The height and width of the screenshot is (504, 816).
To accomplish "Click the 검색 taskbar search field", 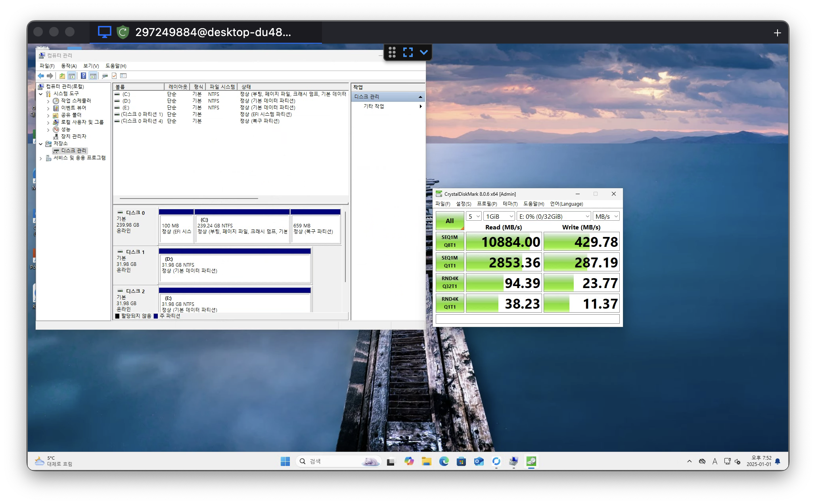I will tap(333, 461).
